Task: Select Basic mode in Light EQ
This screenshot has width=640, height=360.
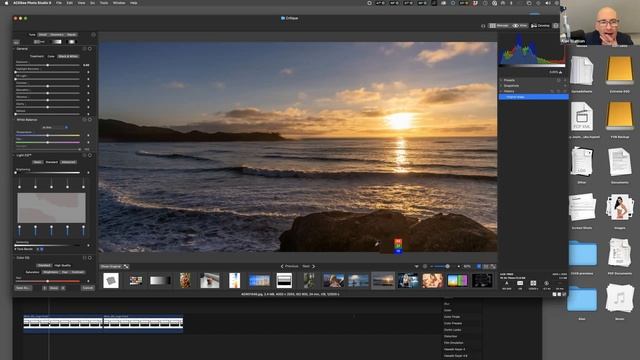Action: [x=37, y=162]
